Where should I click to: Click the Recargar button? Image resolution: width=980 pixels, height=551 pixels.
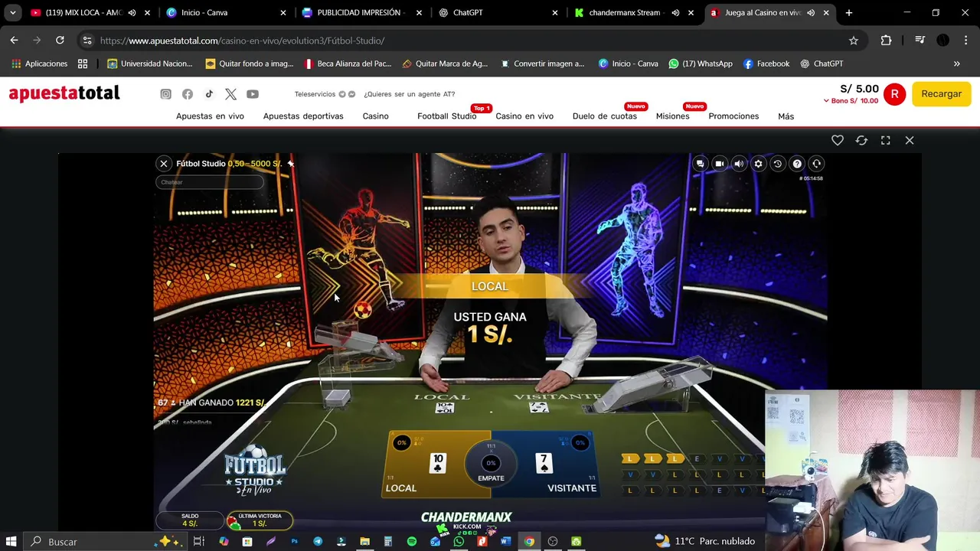point(941,93)
